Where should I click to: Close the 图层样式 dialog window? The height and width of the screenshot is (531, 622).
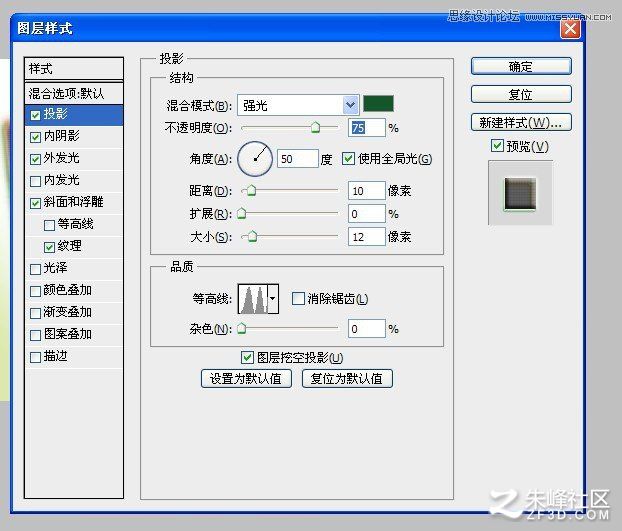(x=570, y=29)
